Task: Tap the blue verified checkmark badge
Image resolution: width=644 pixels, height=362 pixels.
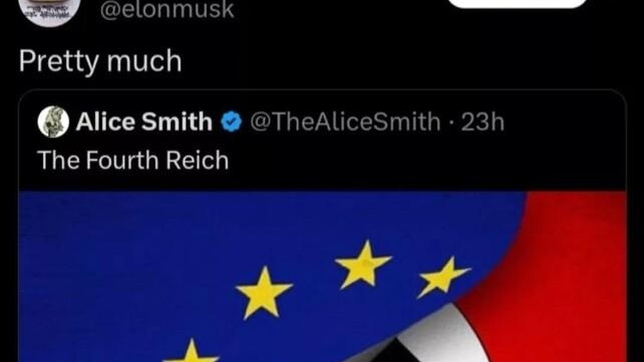Action: pos(231,122)
